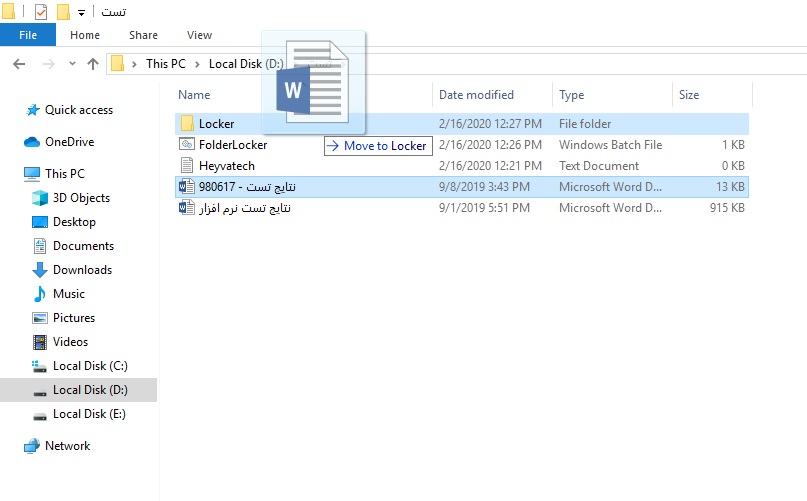Select the Heyvatech text document icon

pos(186,165)
